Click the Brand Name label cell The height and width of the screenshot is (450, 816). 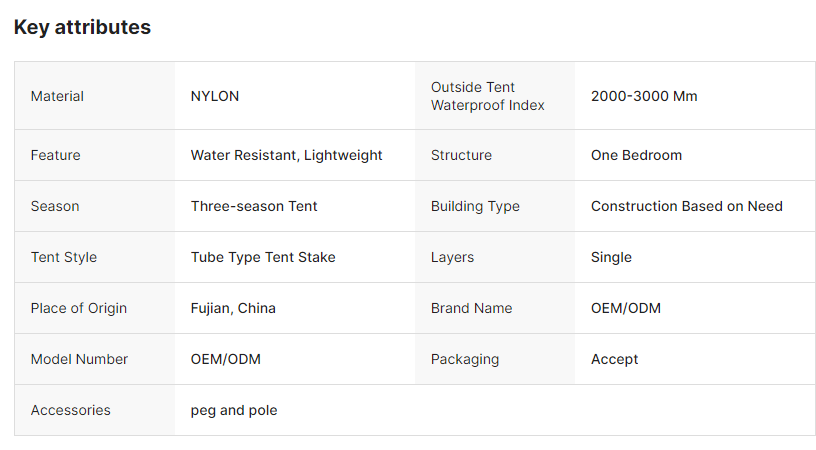pos(471,308)
